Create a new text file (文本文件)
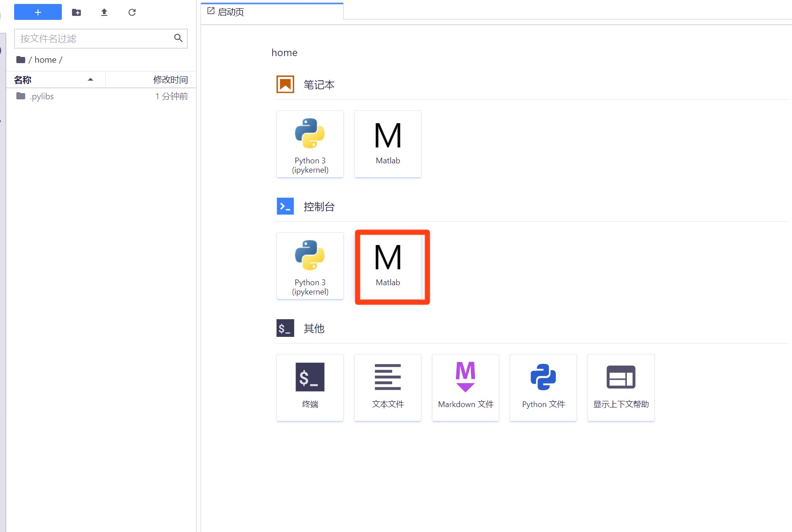Screen dimensions: 792x532 point(388,388)
